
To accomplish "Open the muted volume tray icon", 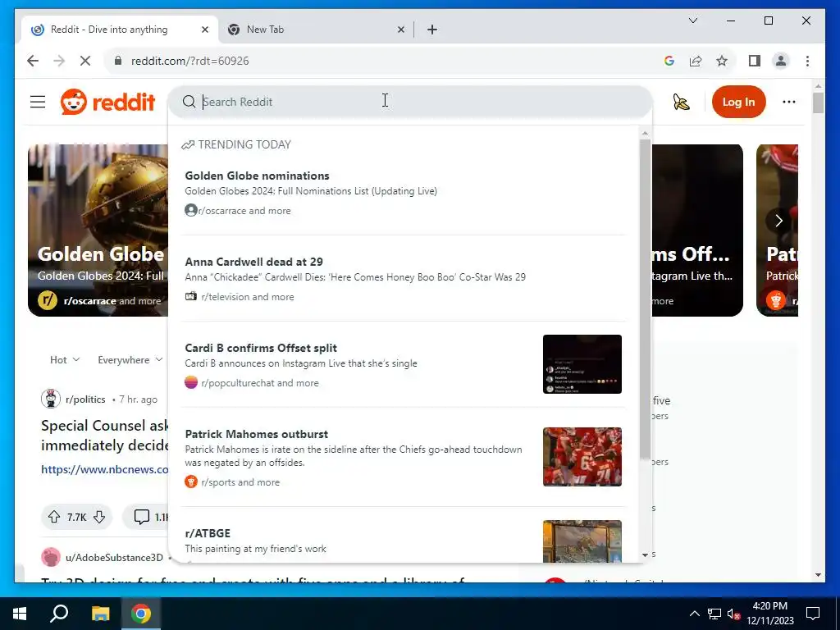I will point(733,614).
